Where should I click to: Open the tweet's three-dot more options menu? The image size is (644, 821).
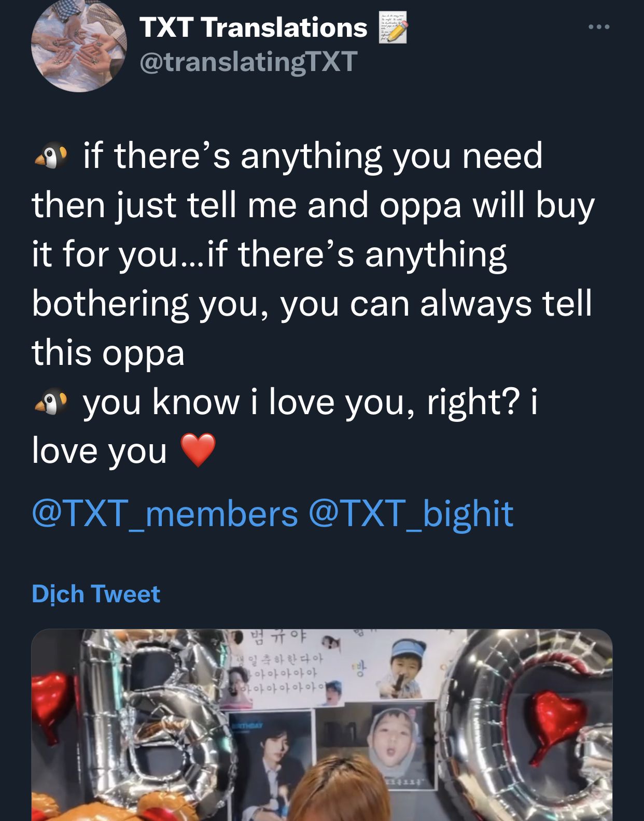[599, 27]
